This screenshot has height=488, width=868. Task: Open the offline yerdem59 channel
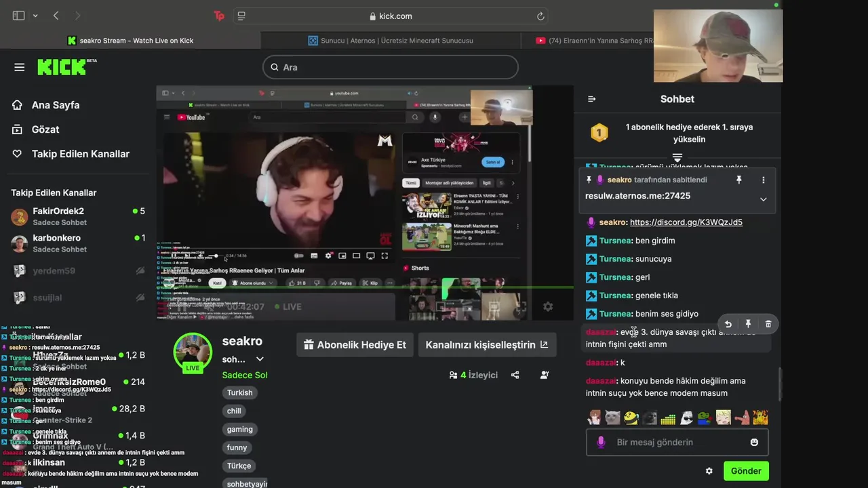click(x=78, y=270)
